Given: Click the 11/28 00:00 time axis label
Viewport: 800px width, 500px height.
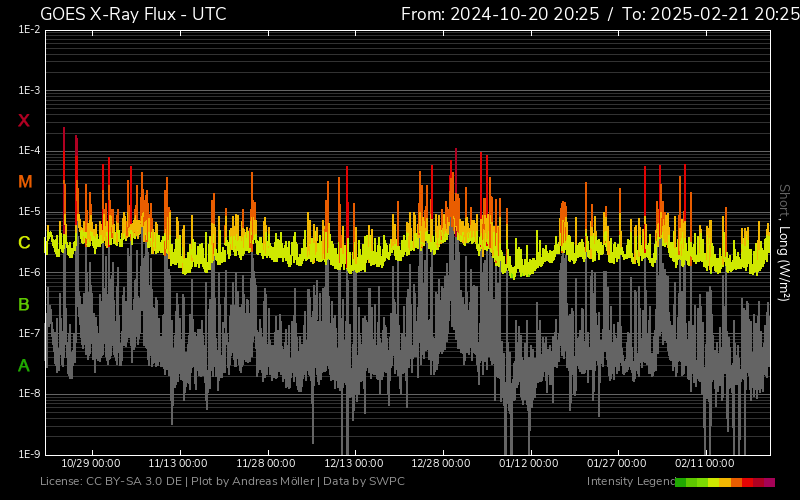Looking at the screenshot, I should point(265,463).
